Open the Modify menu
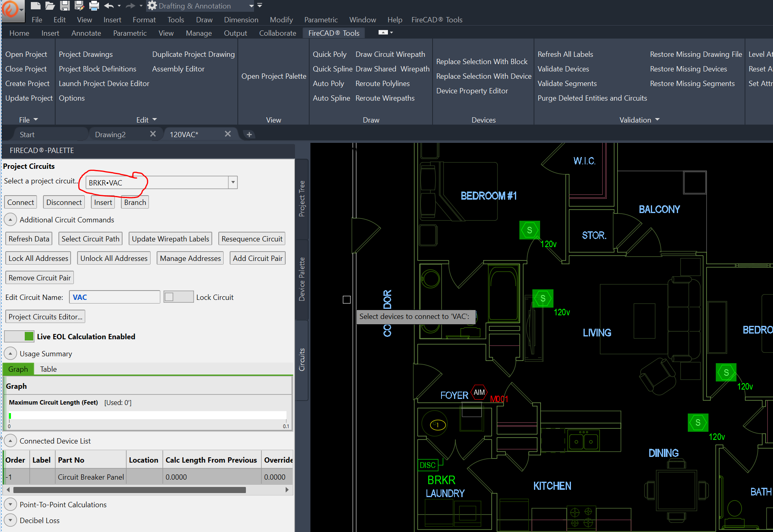The height and width of the screenshot is (532, 773). (281, 19)
